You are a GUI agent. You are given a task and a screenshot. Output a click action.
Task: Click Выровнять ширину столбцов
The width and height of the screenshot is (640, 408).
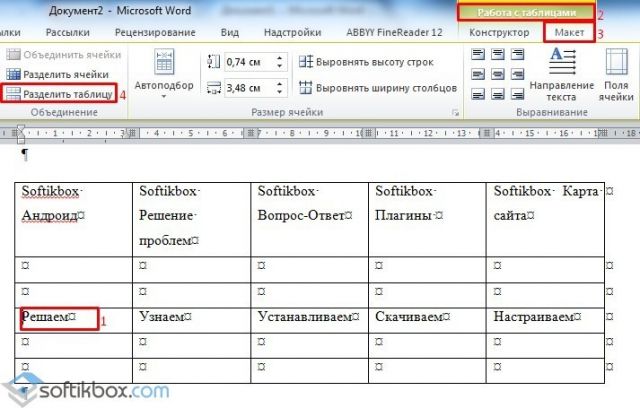[378, 88]
